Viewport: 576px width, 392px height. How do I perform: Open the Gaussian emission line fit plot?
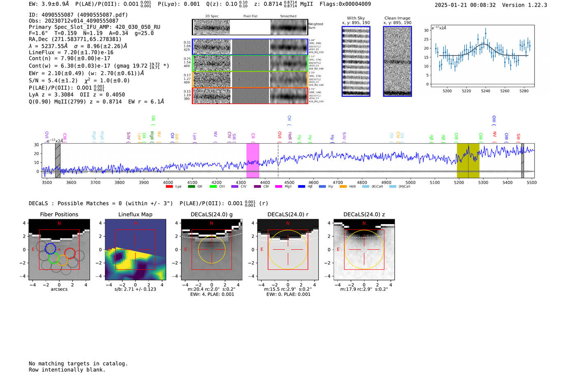[482, 56]
